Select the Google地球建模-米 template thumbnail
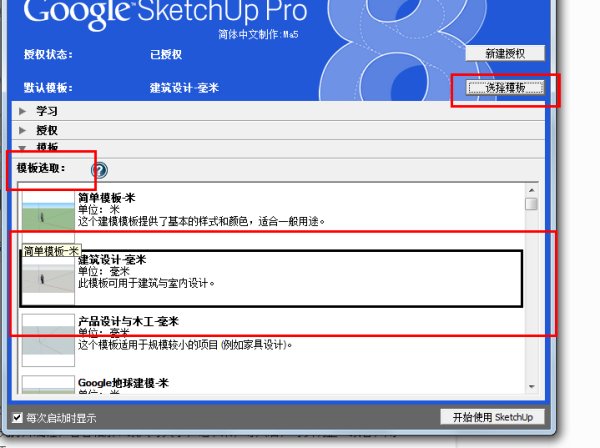This screenshot has height=448, width=600. pyautogui.click(x=48, y=384)
